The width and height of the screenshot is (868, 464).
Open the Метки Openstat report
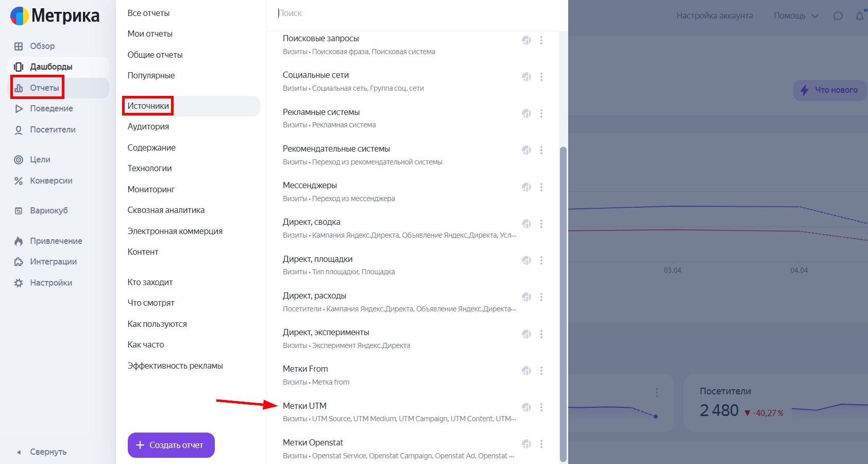click(x=313, y=442)
